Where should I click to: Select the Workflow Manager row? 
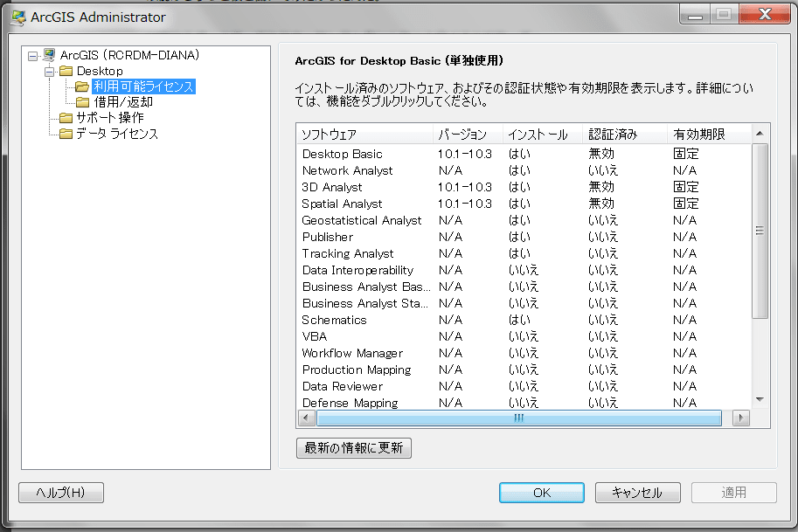point(524,353)
